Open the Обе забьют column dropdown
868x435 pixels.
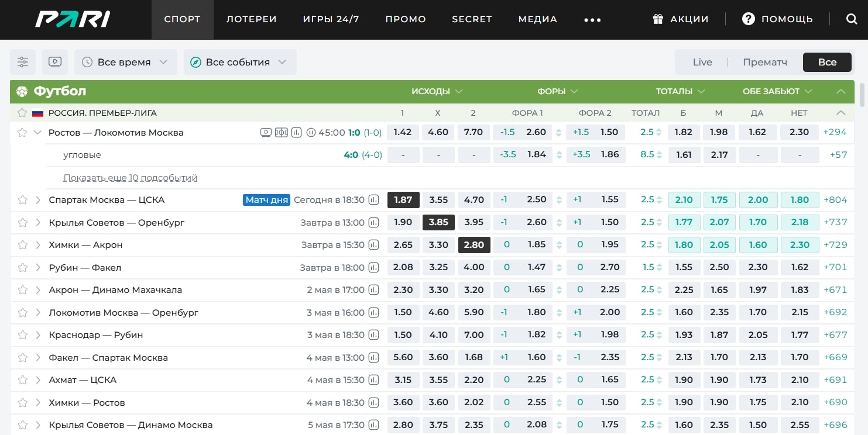pos(778,91)
